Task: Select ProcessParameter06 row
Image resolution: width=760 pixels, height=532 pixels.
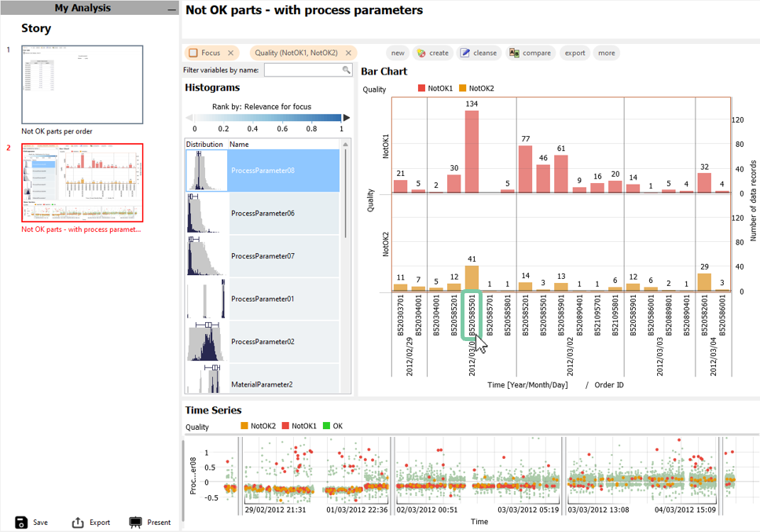Action: (x=263, y=213)
